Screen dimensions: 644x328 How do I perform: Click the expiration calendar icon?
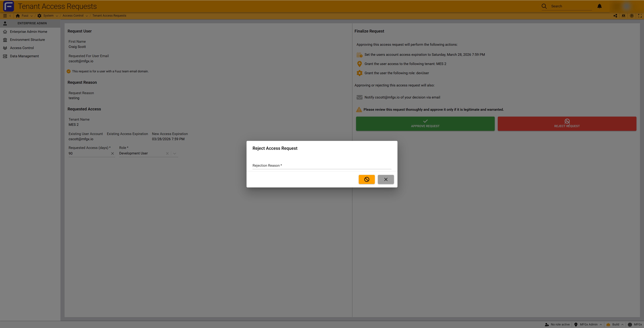point(360,55)
